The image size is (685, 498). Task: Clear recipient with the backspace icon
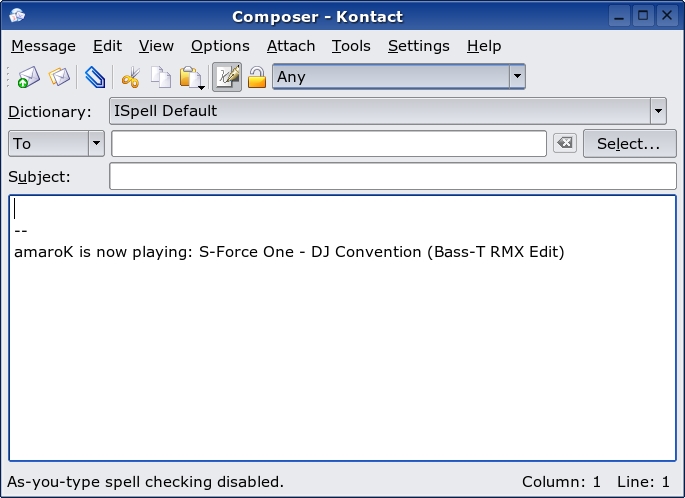[565, 143]
